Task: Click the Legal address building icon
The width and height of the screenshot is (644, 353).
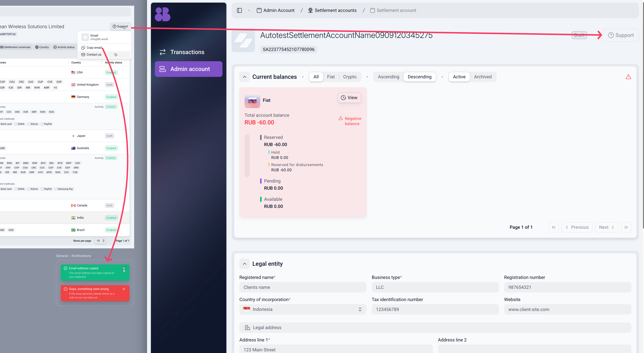Action: tap(247, 328)
